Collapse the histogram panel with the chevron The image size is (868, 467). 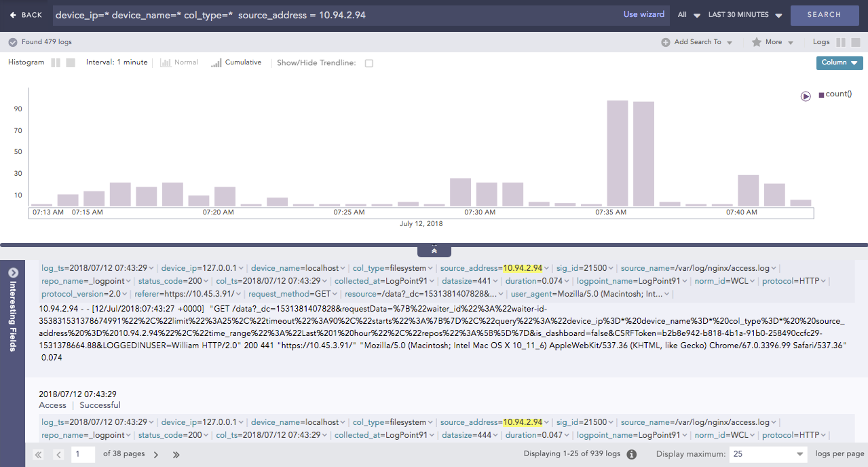434,251
